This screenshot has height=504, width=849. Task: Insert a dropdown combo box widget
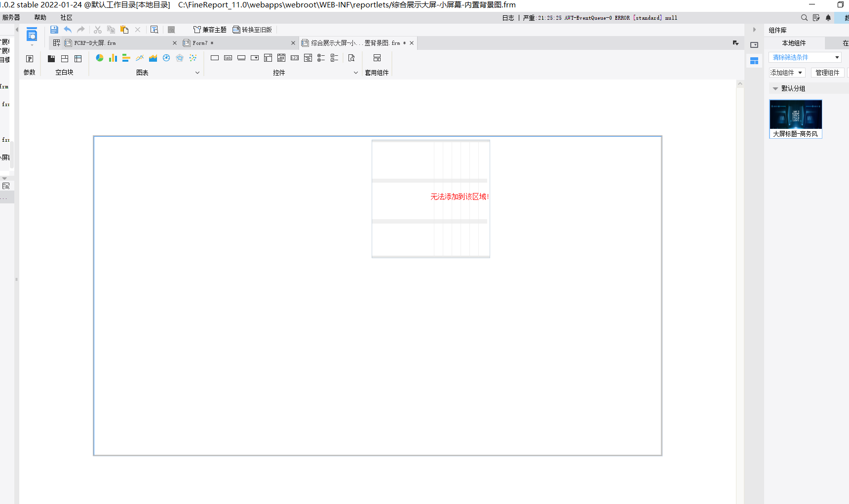click(x=255, y=58)
